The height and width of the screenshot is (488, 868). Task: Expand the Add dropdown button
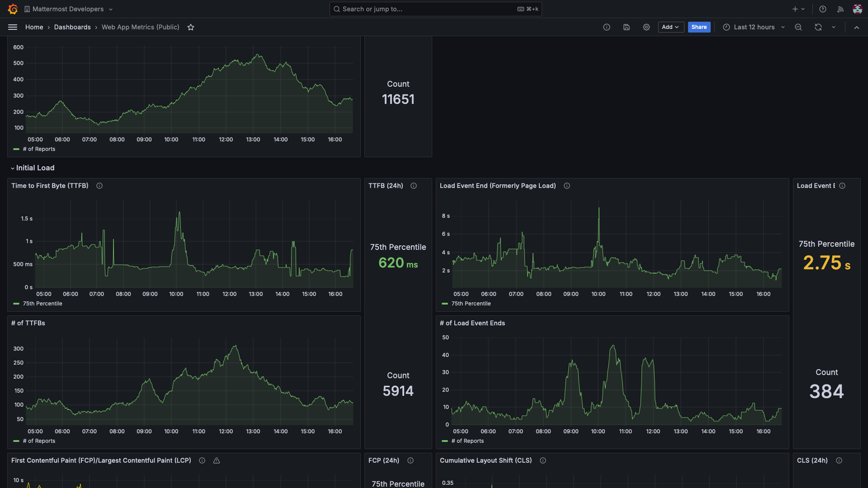click(x=670, y=27)
